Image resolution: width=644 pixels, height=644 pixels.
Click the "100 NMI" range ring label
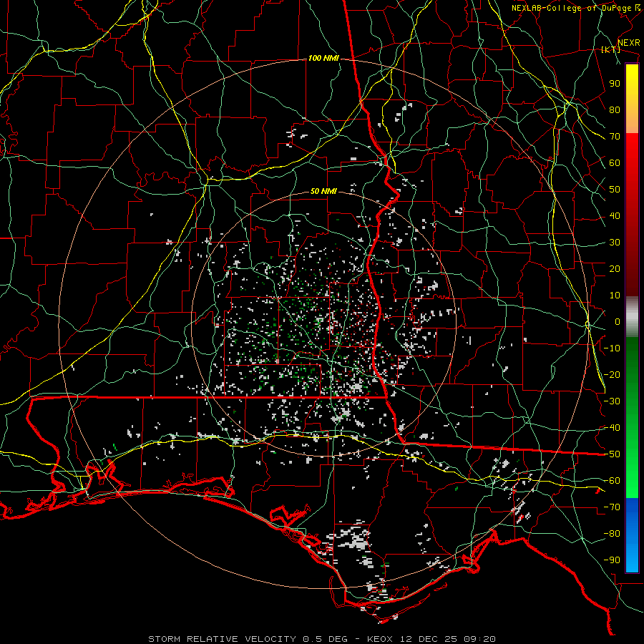(x=323, y=59)
